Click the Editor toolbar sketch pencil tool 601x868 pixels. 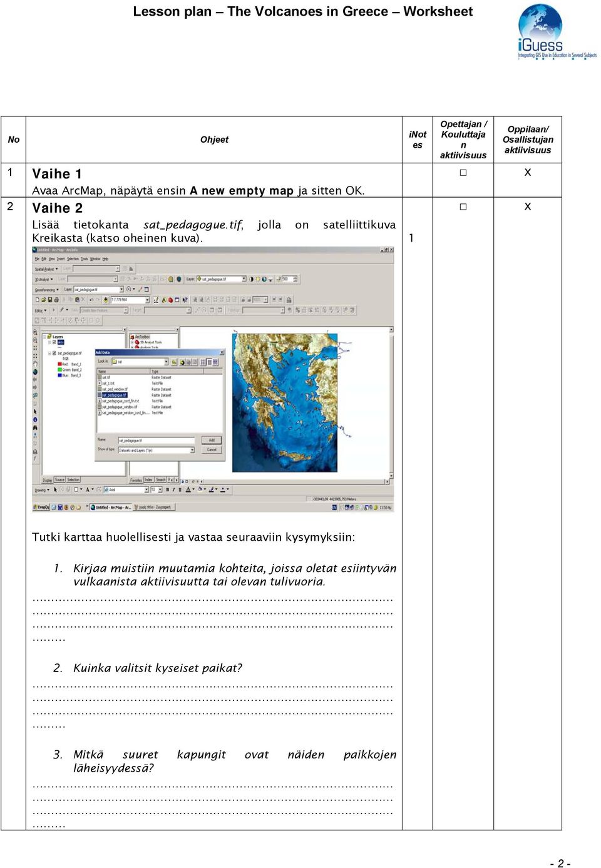tap(63, 310)
